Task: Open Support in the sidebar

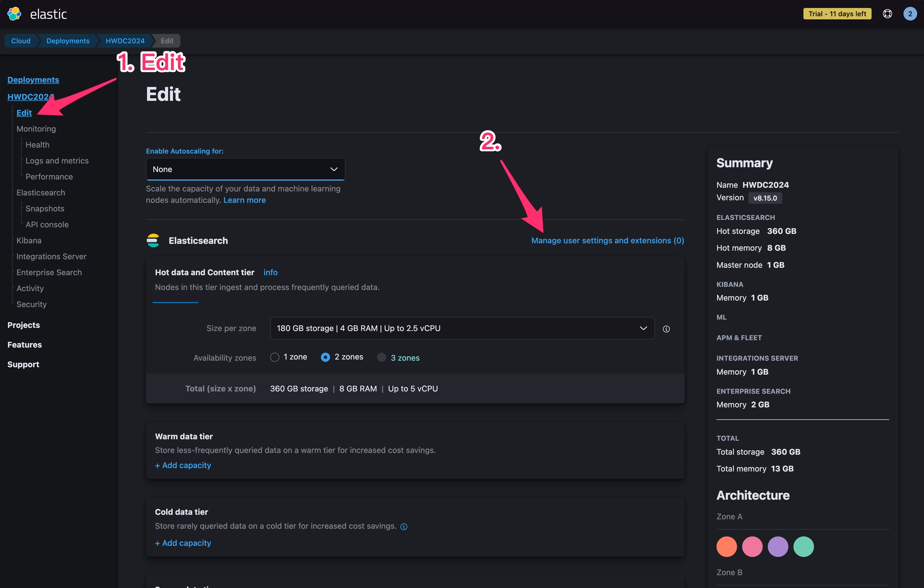Action: 23,364
